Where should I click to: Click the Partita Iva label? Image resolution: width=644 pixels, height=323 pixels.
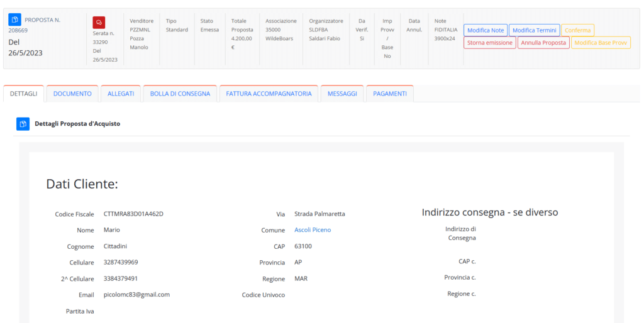(x=80, y=311)
